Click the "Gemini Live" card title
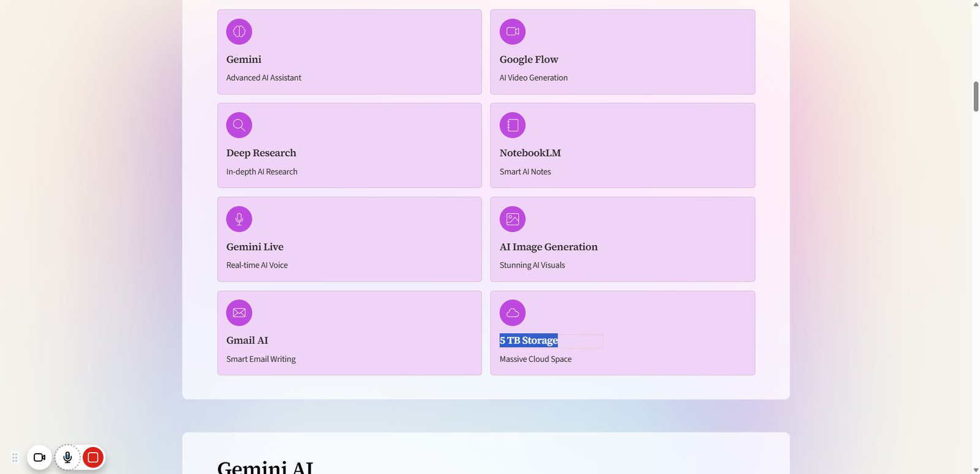980x474 pixels. [x=255, y=247]
